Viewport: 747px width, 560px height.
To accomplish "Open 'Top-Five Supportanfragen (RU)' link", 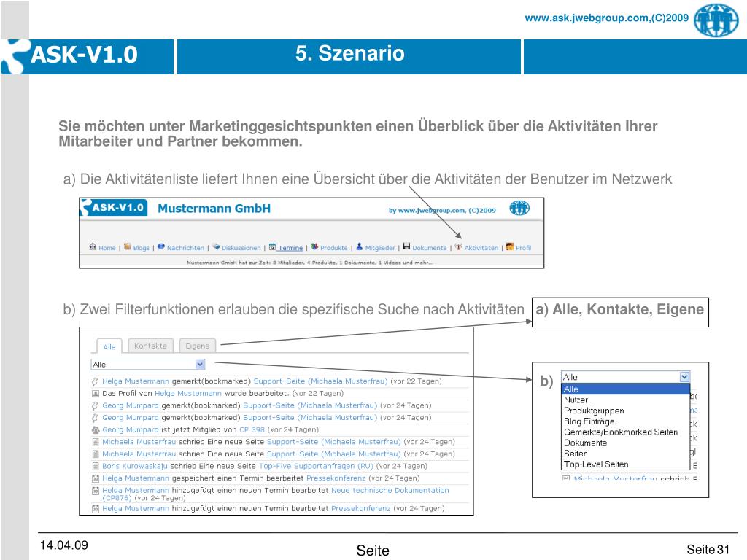I will click(x=316, y=466).
